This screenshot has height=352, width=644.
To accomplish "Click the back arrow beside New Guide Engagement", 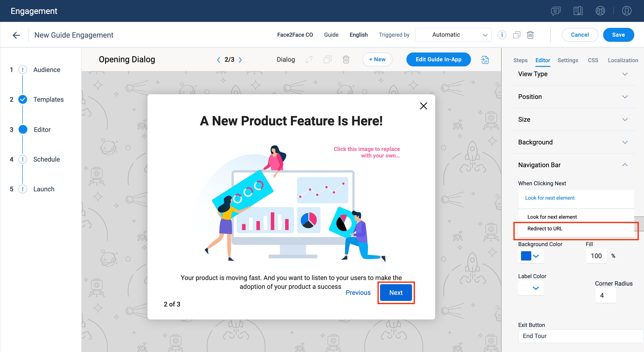I will point(16,35).
